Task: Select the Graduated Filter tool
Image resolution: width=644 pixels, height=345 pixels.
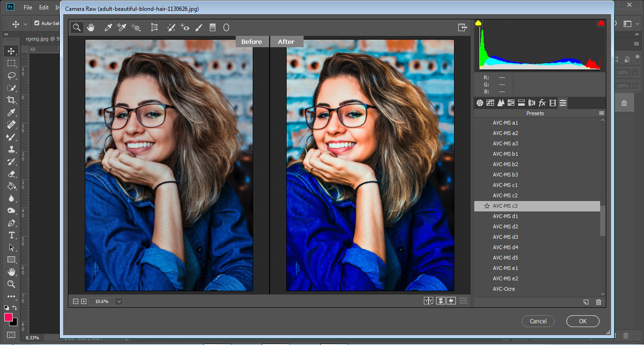Action: [x=213, y=28]
